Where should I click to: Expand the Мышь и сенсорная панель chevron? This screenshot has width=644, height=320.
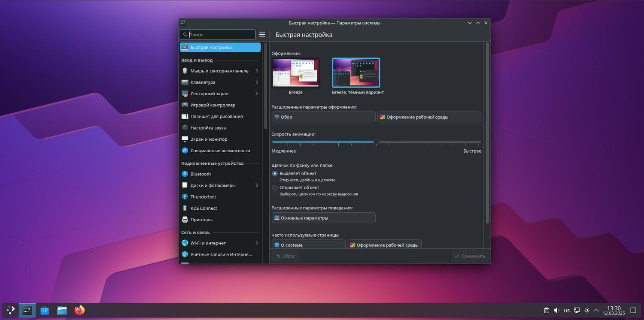[x=257, y=70]
